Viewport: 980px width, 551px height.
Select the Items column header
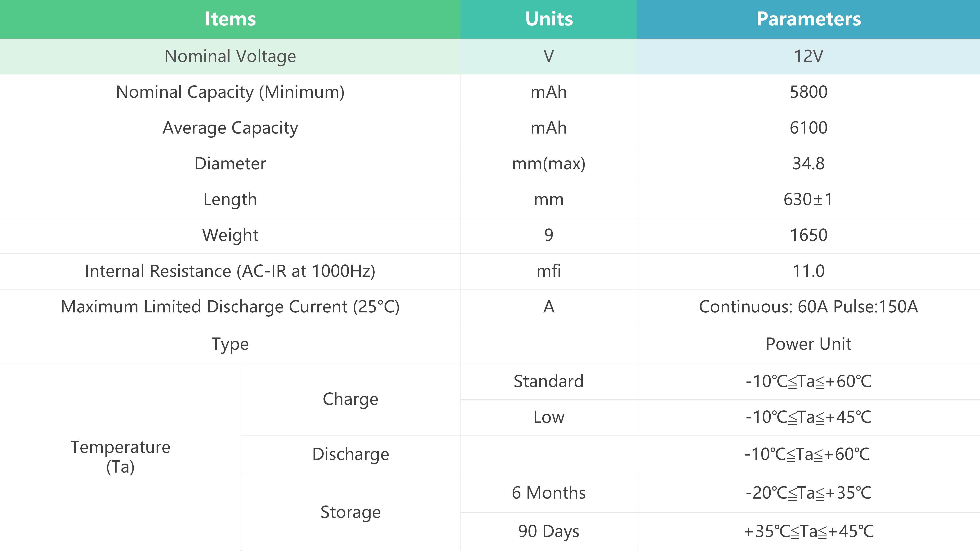pyautogui.click(x=230, y=19)
